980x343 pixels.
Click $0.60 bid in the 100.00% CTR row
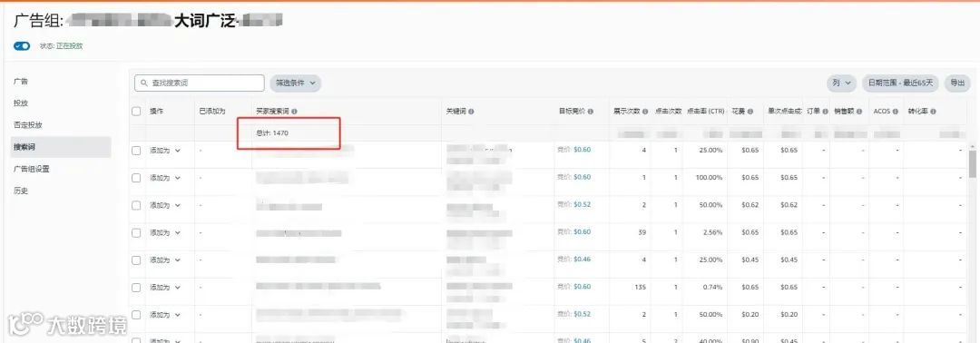[582, 178]
